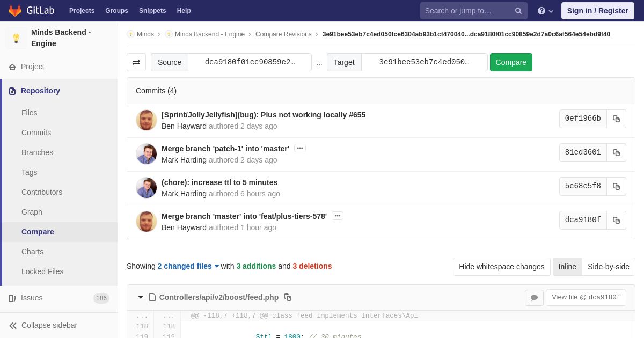Open the Help dropdown menu
The width and height of the screenshot is (644, 338).
click(x=545, y=11)
